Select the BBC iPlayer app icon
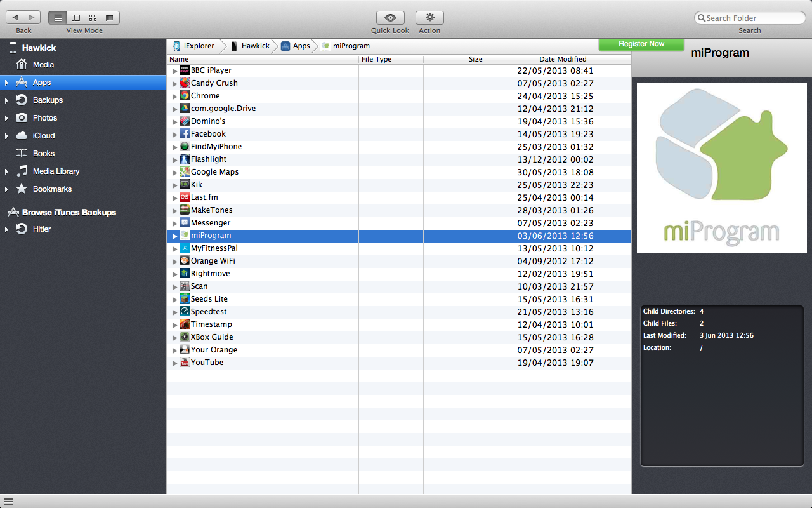 (x=185, y=70)
